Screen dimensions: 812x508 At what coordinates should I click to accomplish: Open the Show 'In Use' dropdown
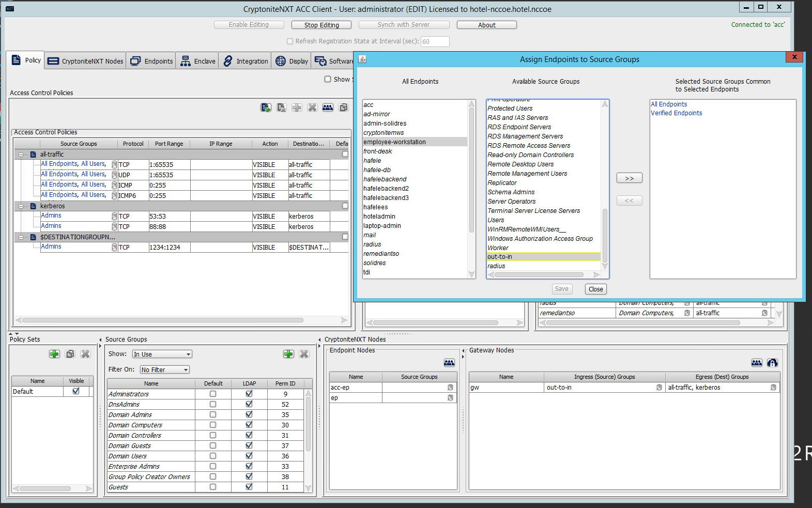tap(162, 354)
